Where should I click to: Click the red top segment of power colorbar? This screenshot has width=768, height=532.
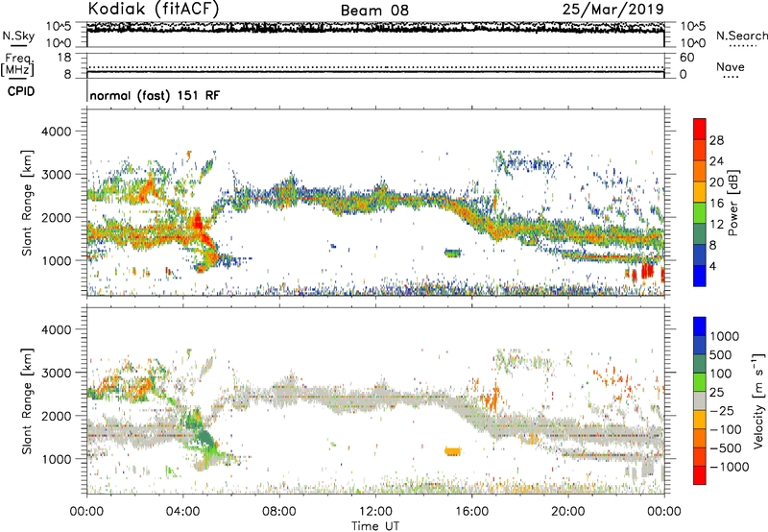[x=700, y=129]
